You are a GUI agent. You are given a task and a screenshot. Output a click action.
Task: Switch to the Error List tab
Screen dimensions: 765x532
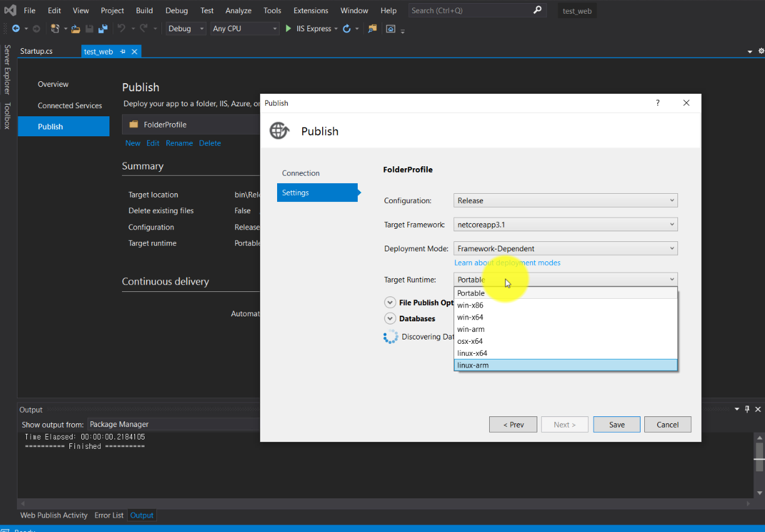click(x=109, y=515)
